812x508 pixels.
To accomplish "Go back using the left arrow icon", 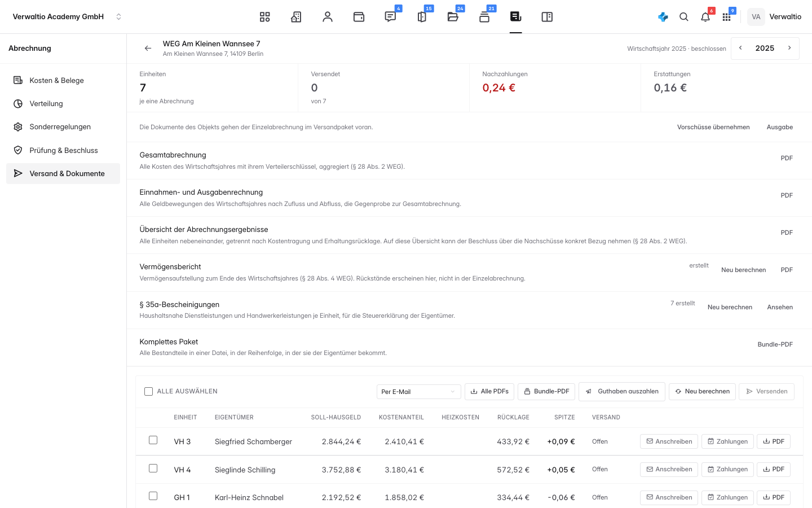I will (148, 49).
